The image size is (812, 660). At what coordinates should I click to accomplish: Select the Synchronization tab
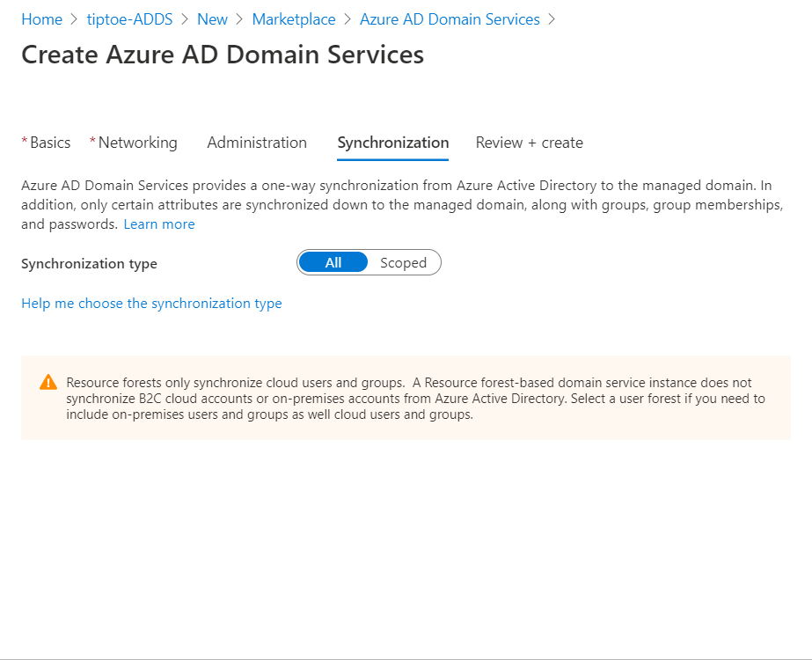393,143
